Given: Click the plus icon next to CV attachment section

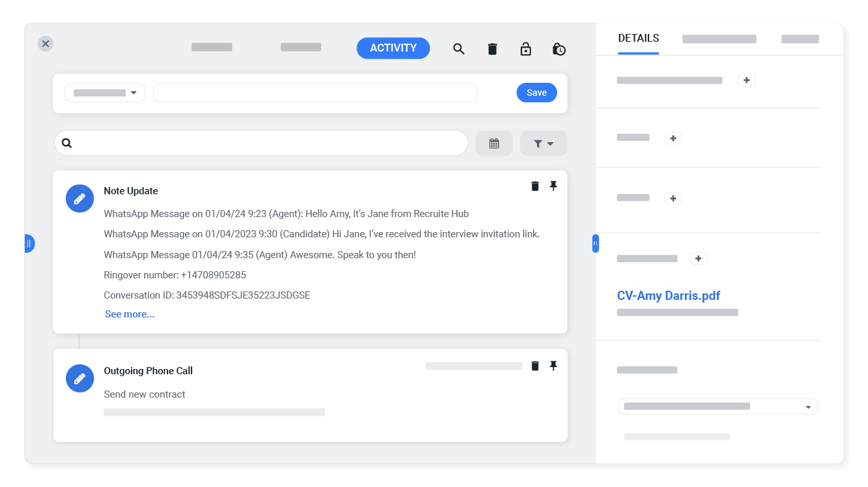Looking at the screenshot, I should (x=698, y=258).
